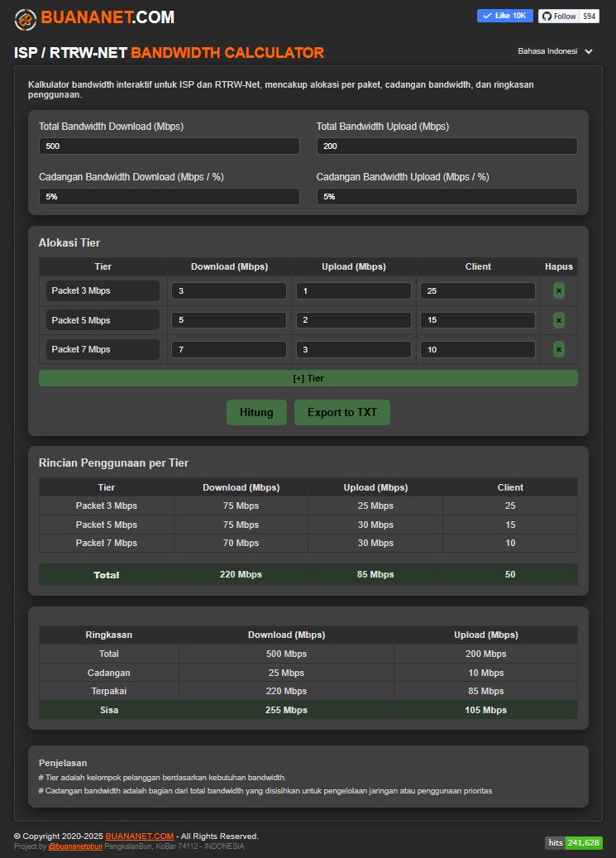Click Export to TXT button

pyautogui.click(x=342, y=413)
